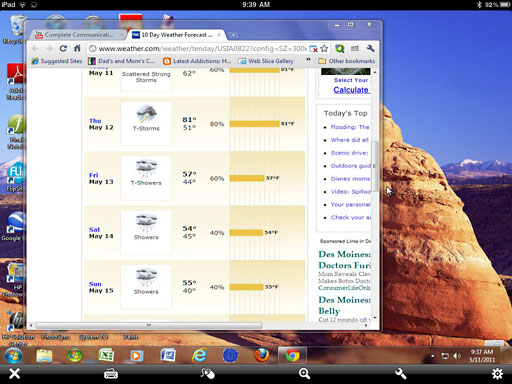Bookmark this page with the star
The width and height of the screenshot is (512, 384).
click(324, 49)
